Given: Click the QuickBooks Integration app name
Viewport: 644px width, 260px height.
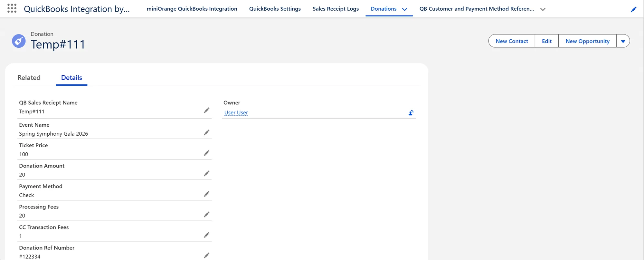Looking at the screenshot, I should pos(77,9).
